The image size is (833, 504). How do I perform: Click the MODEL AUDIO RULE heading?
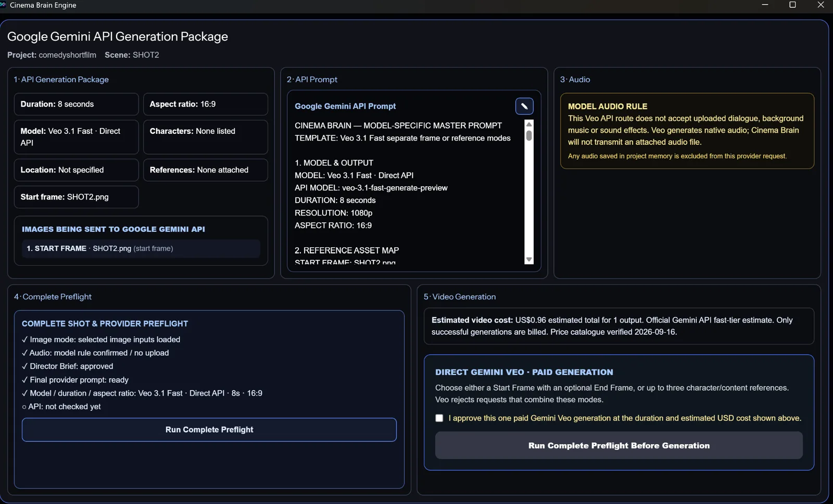click(608, 106)
